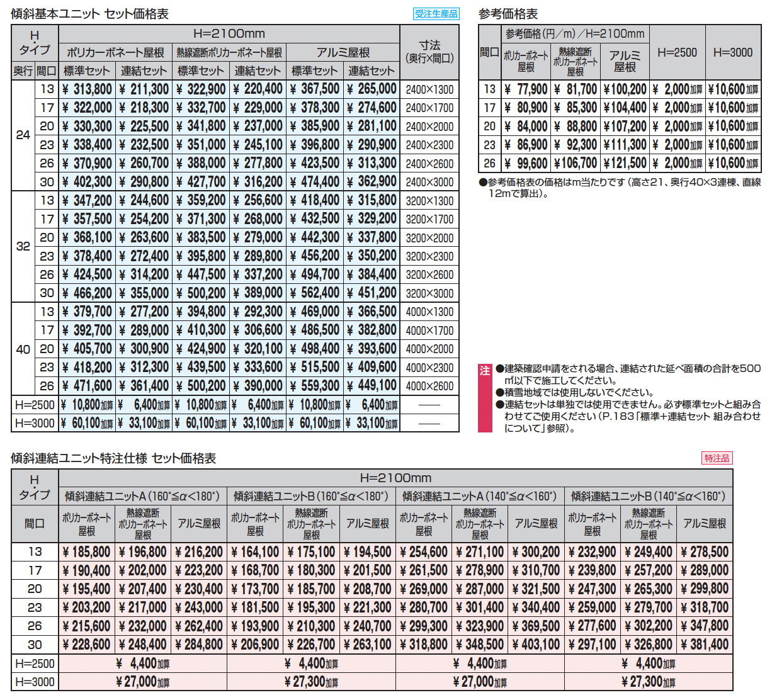772x700 pixels.
Task: Select the price cell ¥ 313,800
Action: [88, 89]
